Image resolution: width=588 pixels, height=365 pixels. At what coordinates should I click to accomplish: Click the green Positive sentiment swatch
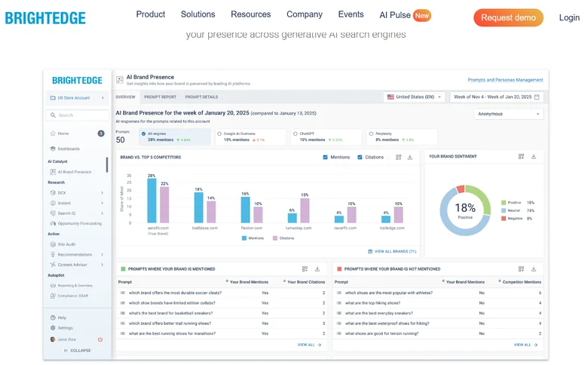504,203
